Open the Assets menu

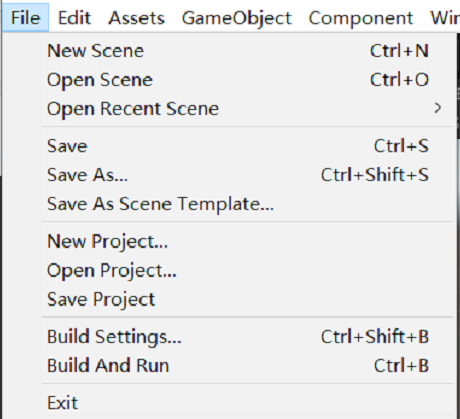(x=137, y=18)
